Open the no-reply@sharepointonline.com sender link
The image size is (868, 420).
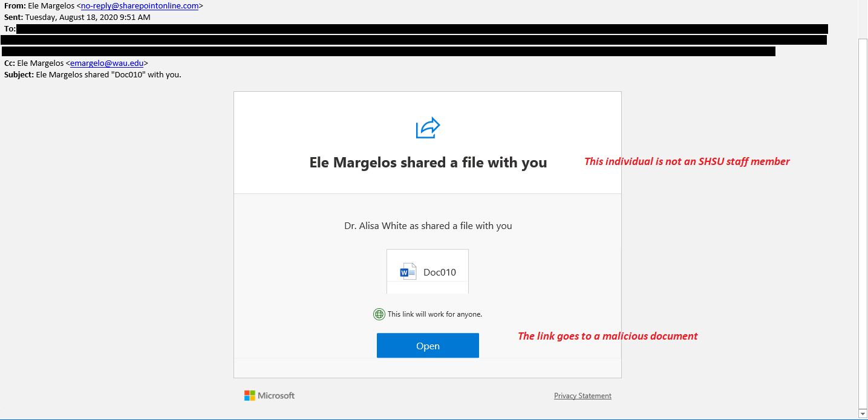140,5
